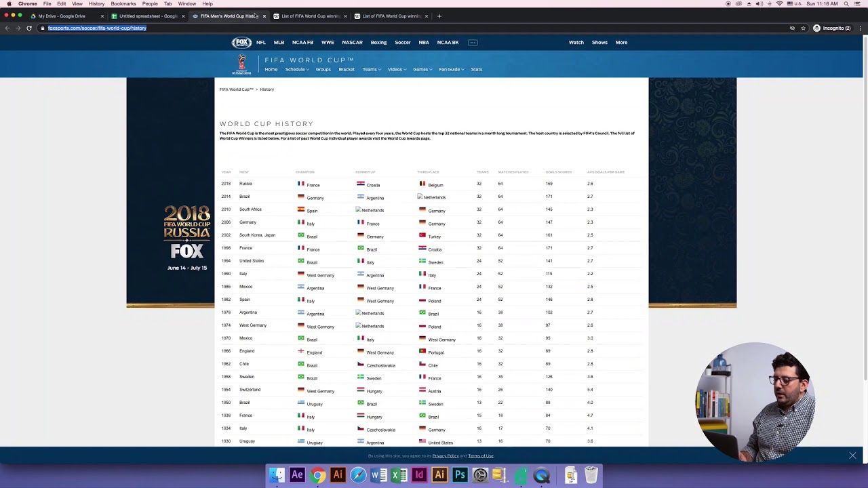
Task: Go to World Cup Home
Action: (271, 69)
